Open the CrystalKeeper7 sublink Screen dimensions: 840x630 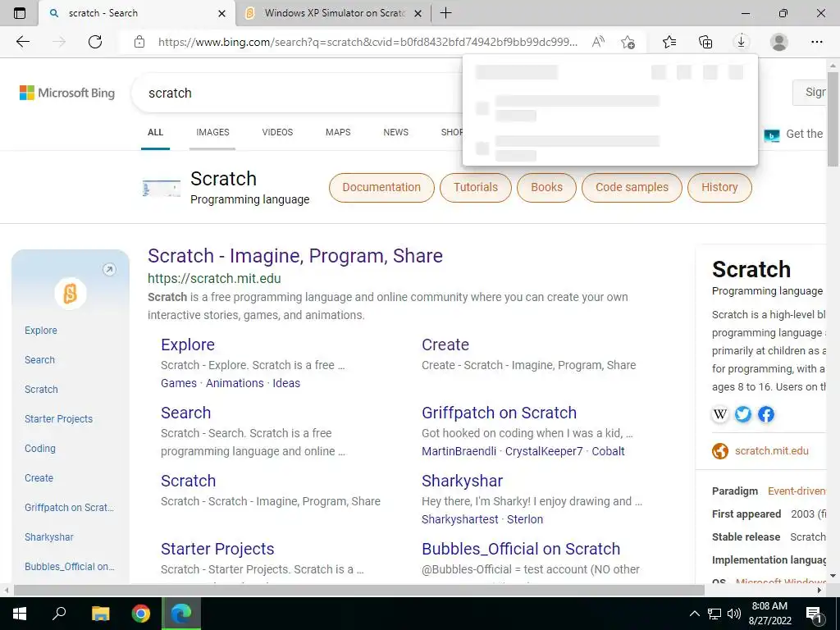coord(544,451)
